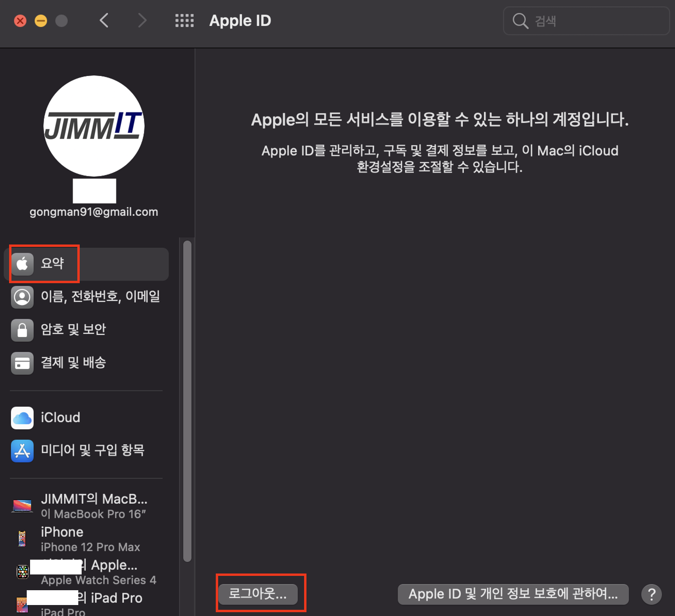Click the 로그아웃... button
Screen dimensions: 675x616
[258, 594]
